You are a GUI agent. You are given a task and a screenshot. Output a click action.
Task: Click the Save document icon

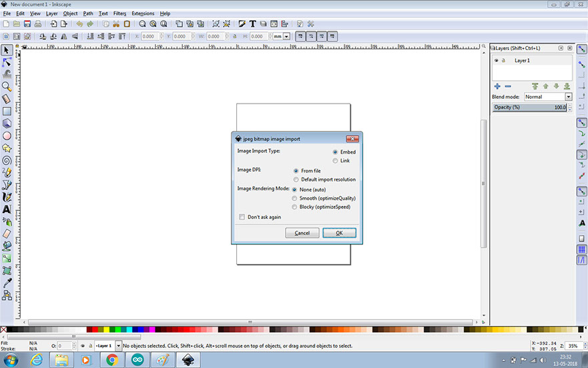pos(27,24)
